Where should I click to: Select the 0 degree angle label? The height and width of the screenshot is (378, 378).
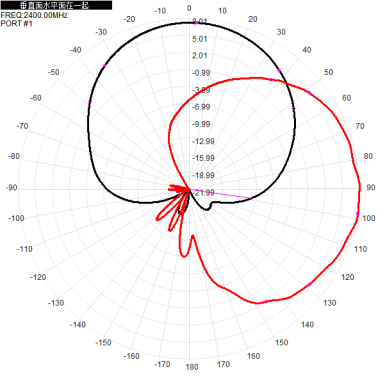(189, 8)
